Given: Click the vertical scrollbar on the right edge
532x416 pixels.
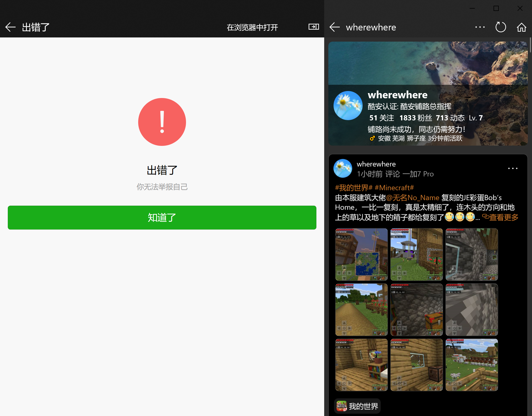Looking at the screenshot, I should pyautogui.click(x=530, y=45).
